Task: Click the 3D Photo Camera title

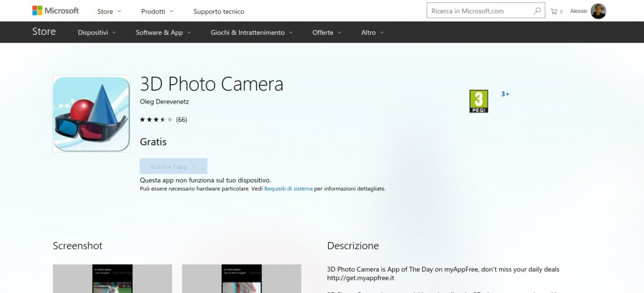Action: pyautogui.click(x=211, y=84)
